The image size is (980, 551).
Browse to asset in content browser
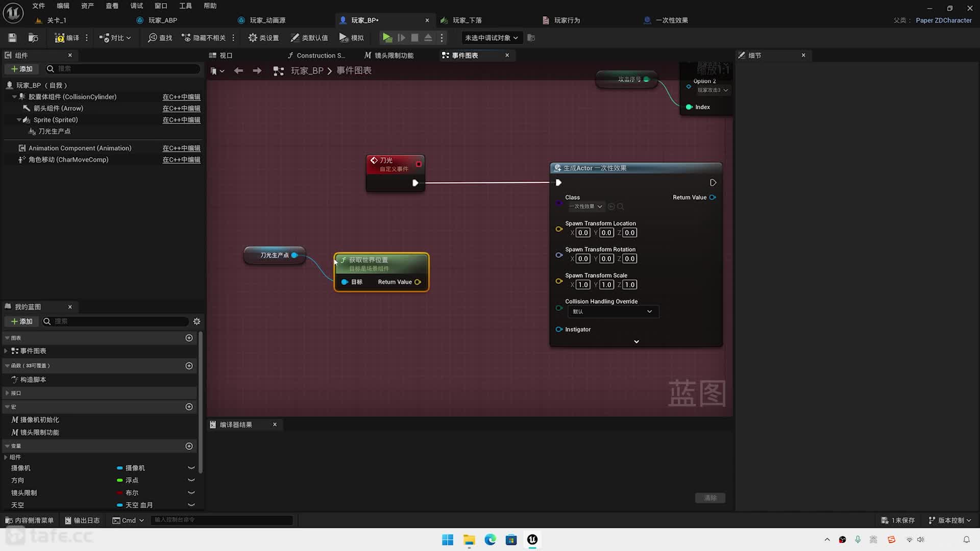point(33,38)
